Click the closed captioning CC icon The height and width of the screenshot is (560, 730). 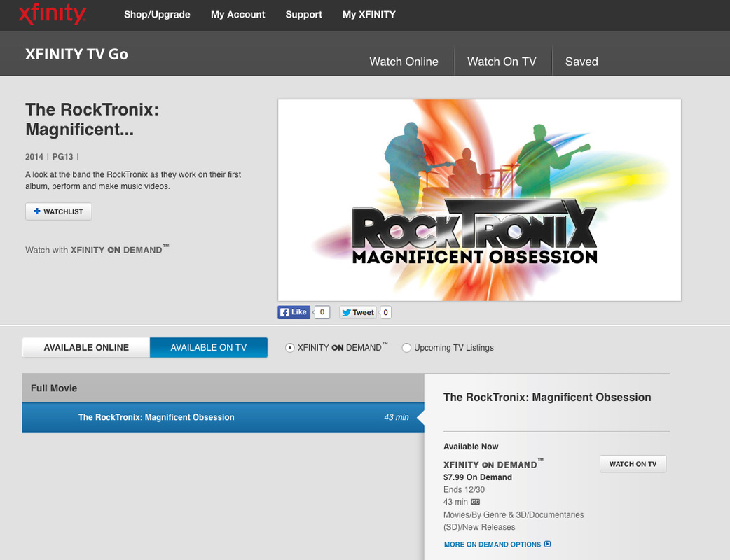click(475, 502)
